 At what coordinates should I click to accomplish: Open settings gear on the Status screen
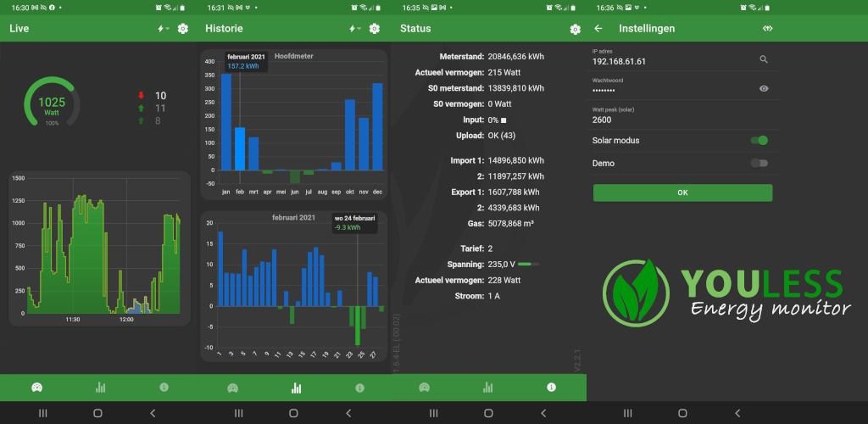575,29
